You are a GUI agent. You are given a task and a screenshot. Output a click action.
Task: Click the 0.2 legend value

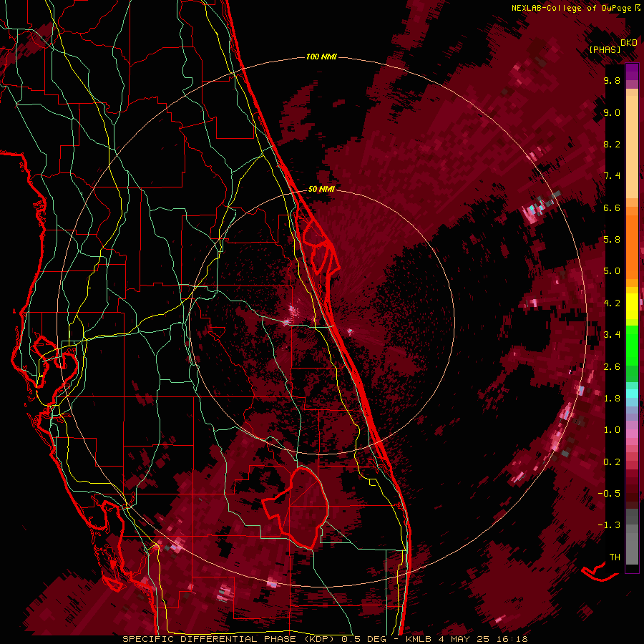tap(612, 462)
